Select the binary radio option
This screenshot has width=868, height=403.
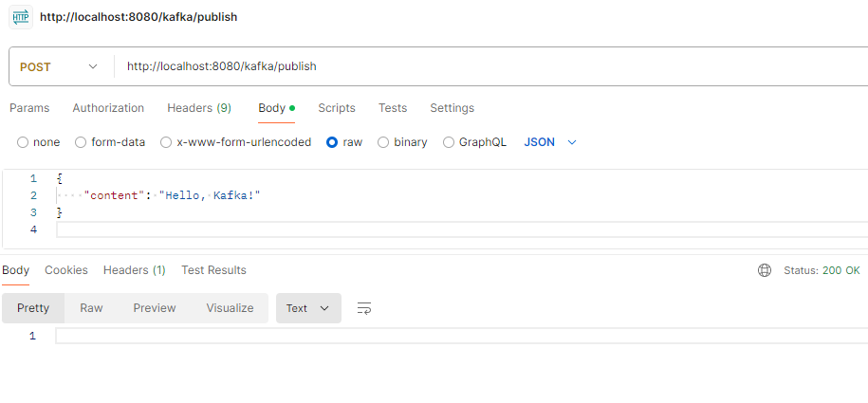tap(383, 142)
